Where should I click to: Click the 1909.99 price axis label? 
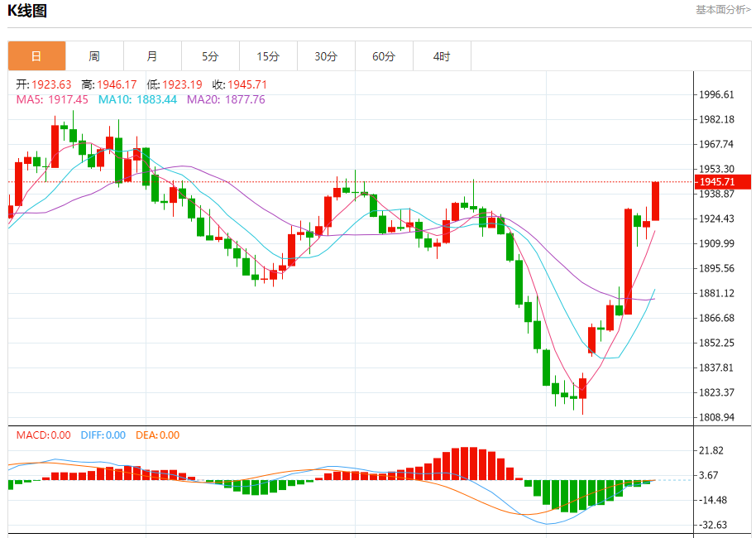point(717,243)
